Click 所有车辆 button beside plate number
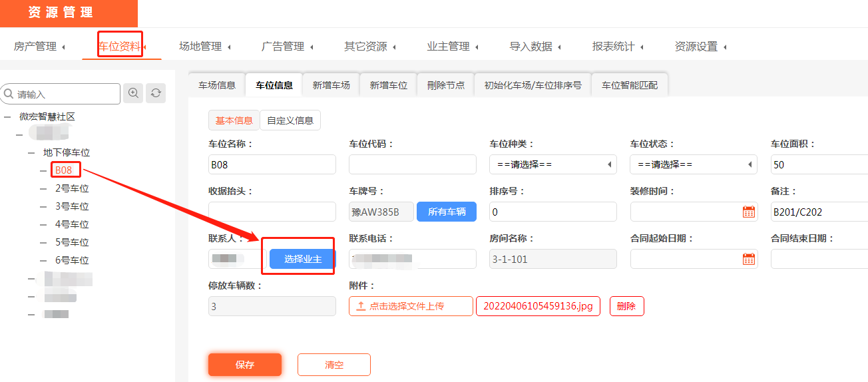 (x=446, y=212)
